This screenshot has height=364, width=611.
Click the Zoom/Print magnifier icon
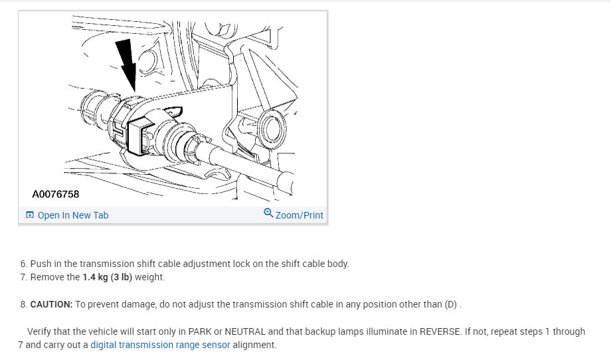(268, 213)
